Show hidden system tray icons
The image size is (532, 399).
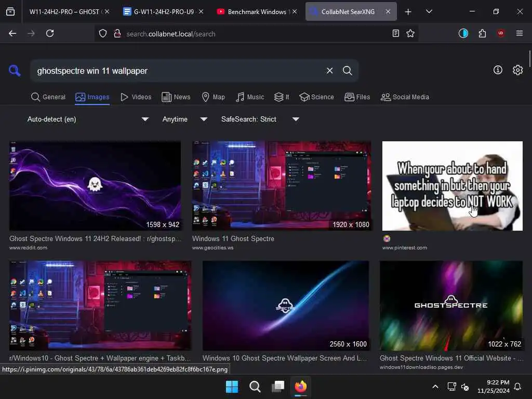[x=435, y=387]
